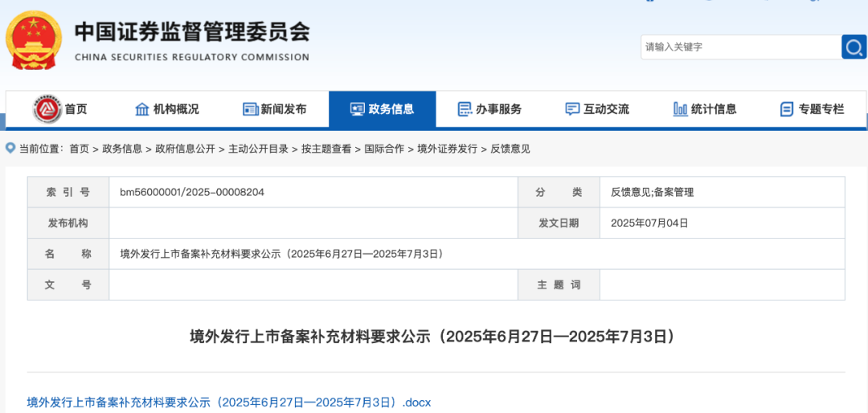Click the red emblem icon beside 首页
Screen dimensions: 868x413
[x=47, y=109]
